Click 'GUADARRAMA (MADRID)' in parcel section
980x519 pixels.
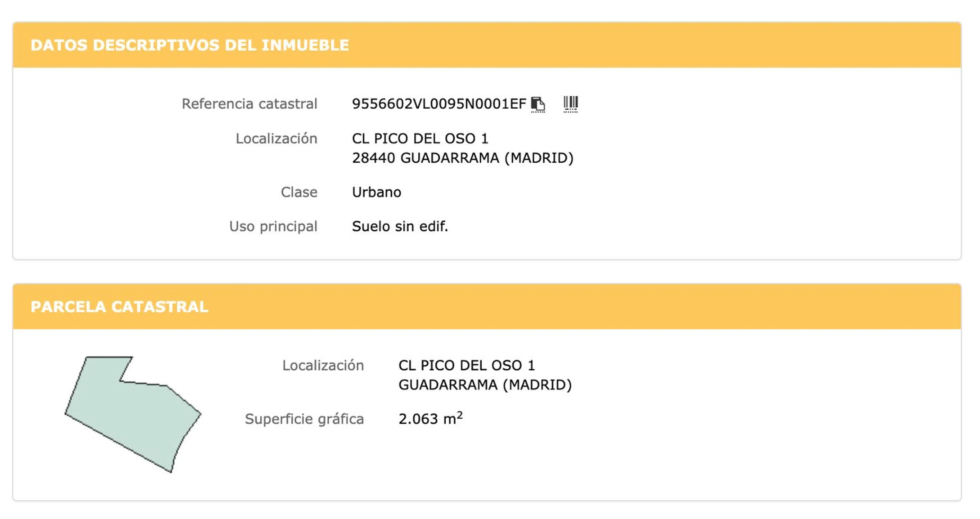tap(485, 385)
